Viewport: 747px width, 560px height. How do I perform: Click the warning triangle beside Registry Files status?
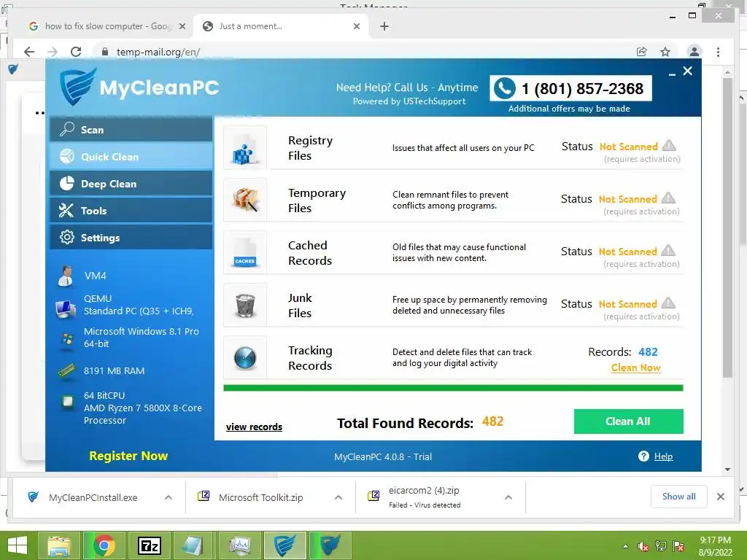670,145
